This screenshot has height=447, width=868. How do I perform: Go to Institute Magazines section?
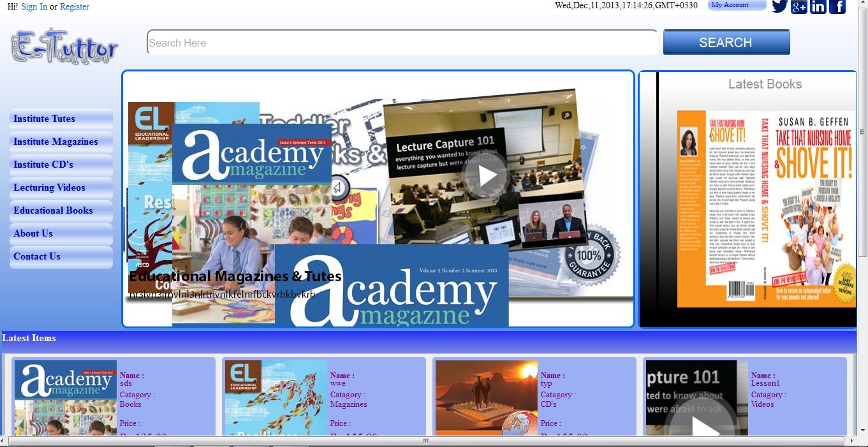click(55, 142)
